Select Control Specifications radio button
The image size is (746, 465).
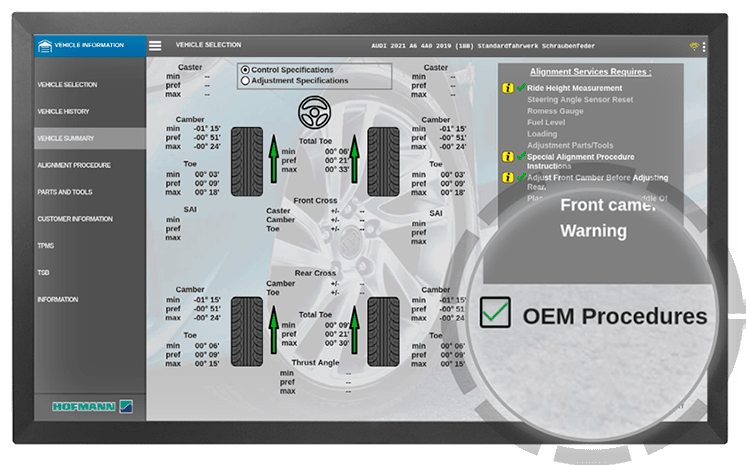coord(245,70)
